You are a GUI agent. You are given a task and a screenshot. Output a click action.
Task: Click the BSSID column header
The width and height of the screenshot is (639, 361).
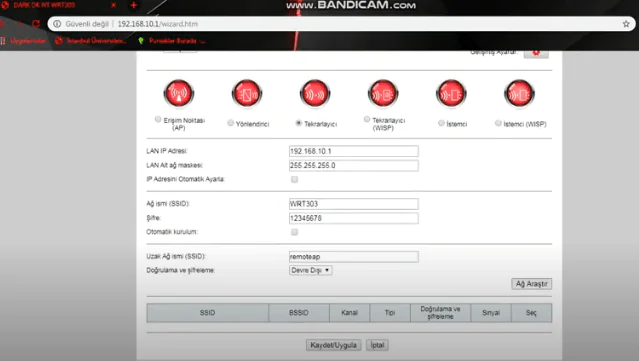click(x=299, y=313)
